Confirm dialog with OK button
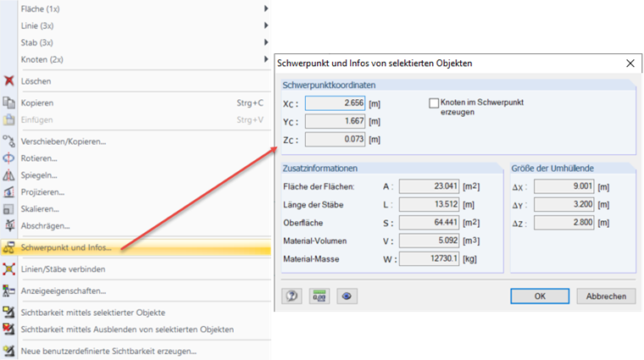644x360 pixels. (x=540, y=296)
